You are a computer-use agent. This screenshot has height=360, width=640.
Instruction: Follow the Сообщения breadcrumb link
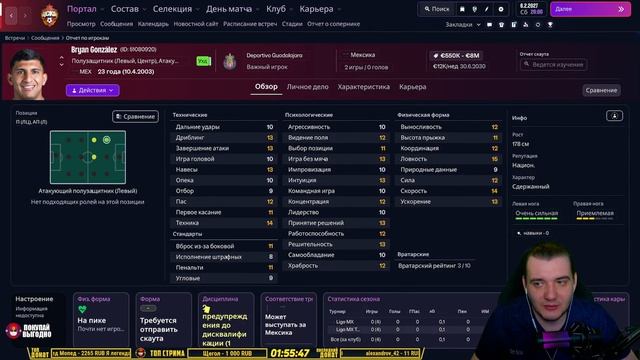(45, 38)
